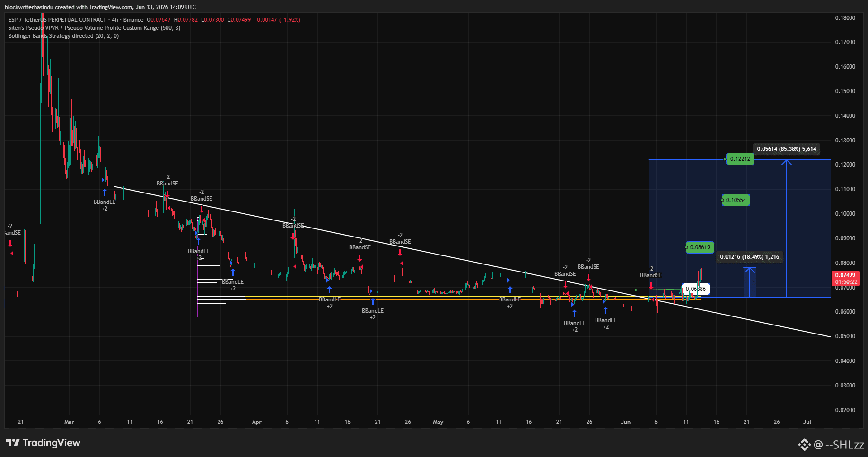Click the 0.18000 price axis label
This screenshot has width=868, height=457.
pyautogui.click(x=845, y=18)
